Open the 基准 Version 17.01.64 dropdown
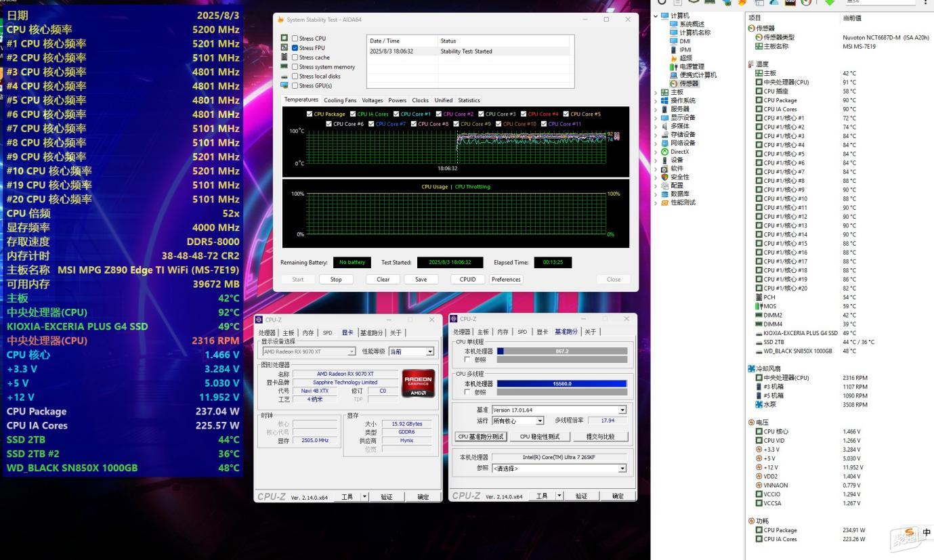The height and width of the screenshot is (560, 934). [x=622, y=410]
